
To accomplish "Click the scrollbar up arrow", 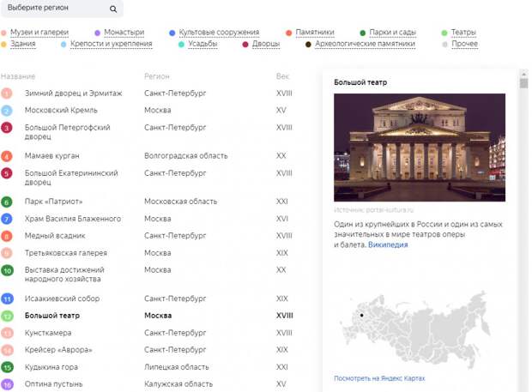I will tap(524, 73).
